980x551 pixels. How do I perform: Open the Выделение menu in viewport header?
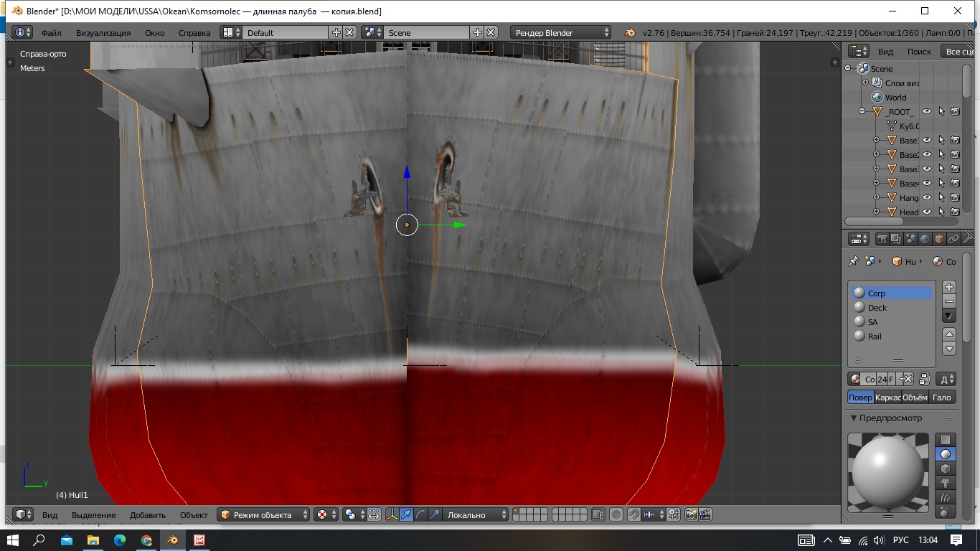93,514
